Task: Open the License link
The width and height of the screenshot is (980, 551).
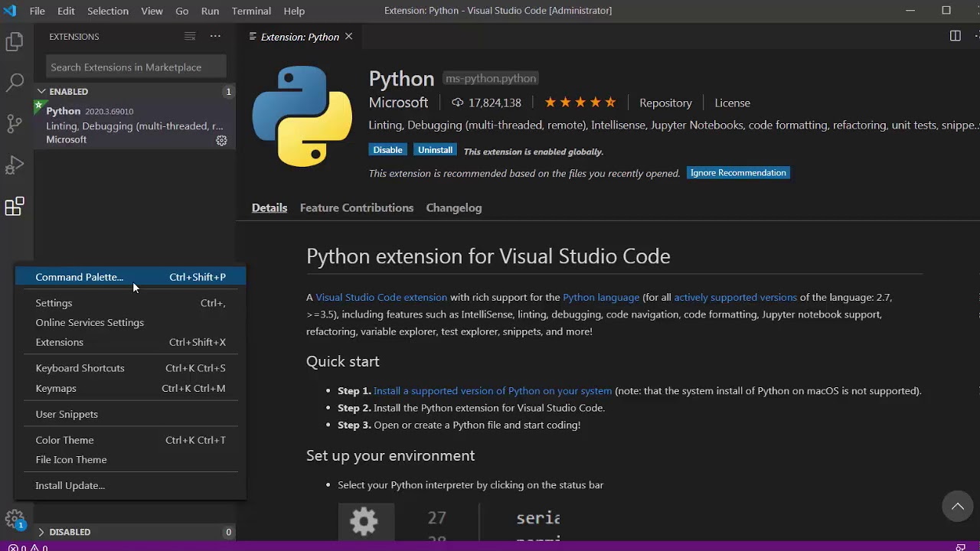Action: [733, 103]
